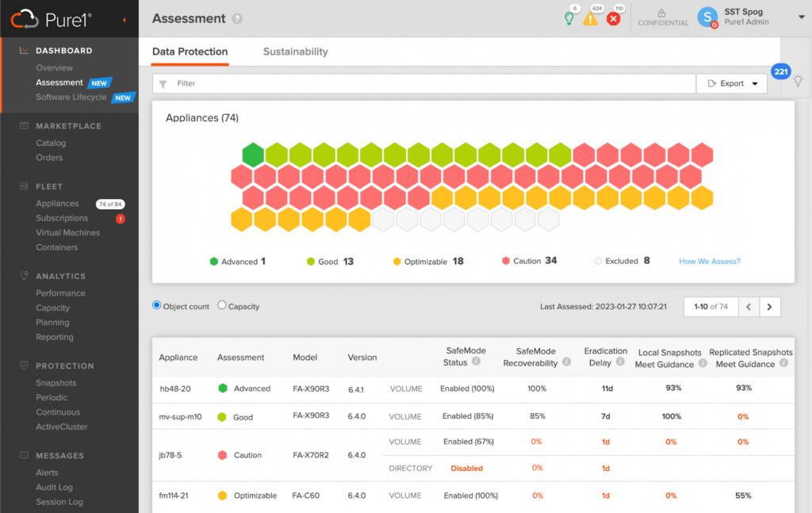Screen dimensions: 812x513
Task: Click the green lightbulb recommendations icon
Action: [x=569, y=19]
